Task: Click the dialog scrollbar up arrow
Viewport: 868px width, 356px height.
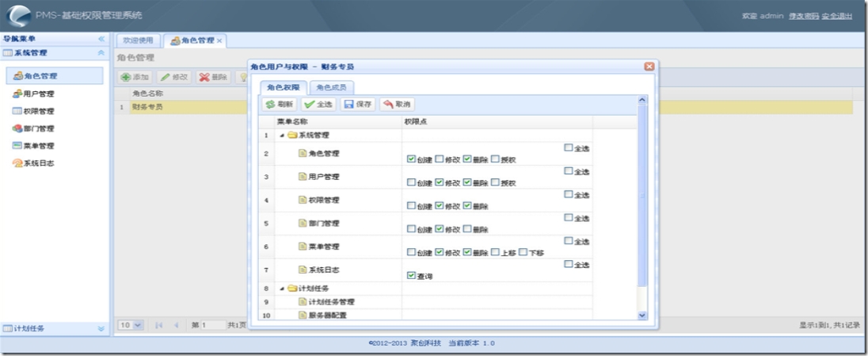Action: (642, 100)
